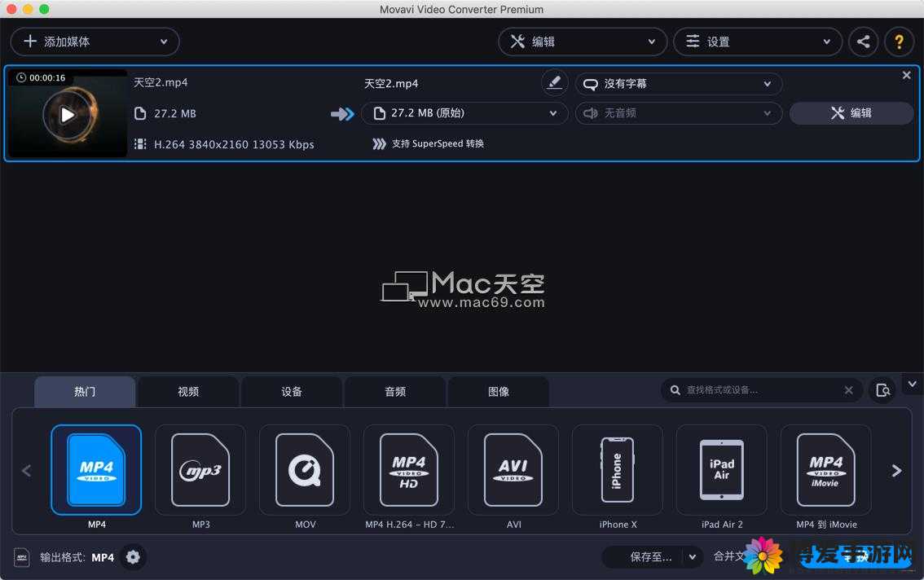Expand the 无音频 audio dropdown
This screenshot has width=924, height=580.
click(x=678, y=113)
